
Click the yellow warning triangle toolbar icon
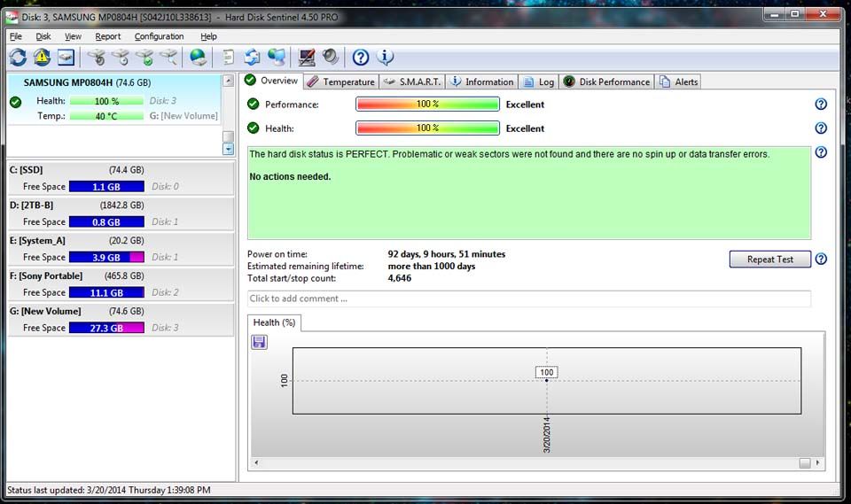[42, 58]
